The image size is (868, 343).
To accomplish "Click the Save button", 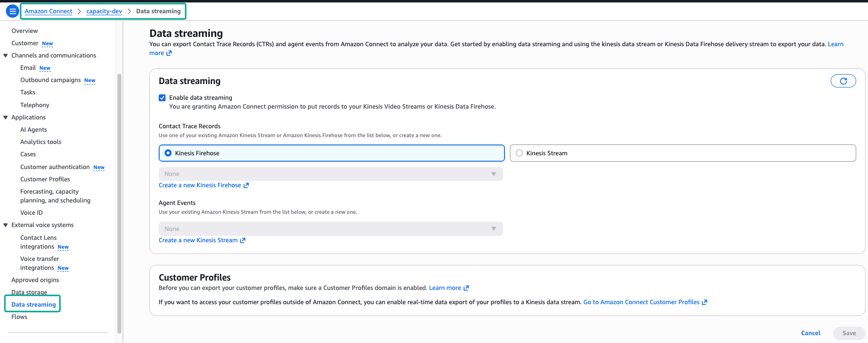I will pyautogui.click(x=849, y=333).
